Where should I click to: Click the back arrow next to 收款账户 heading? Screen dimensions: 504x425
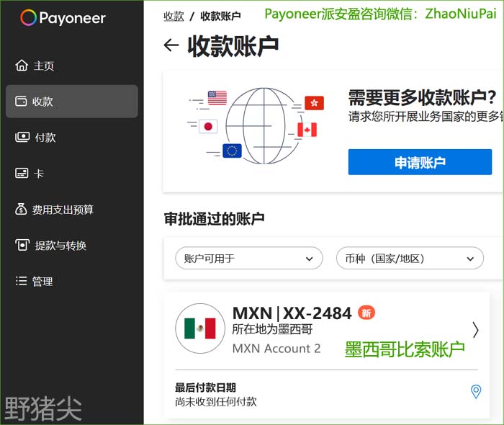click(x=171, y=45)
